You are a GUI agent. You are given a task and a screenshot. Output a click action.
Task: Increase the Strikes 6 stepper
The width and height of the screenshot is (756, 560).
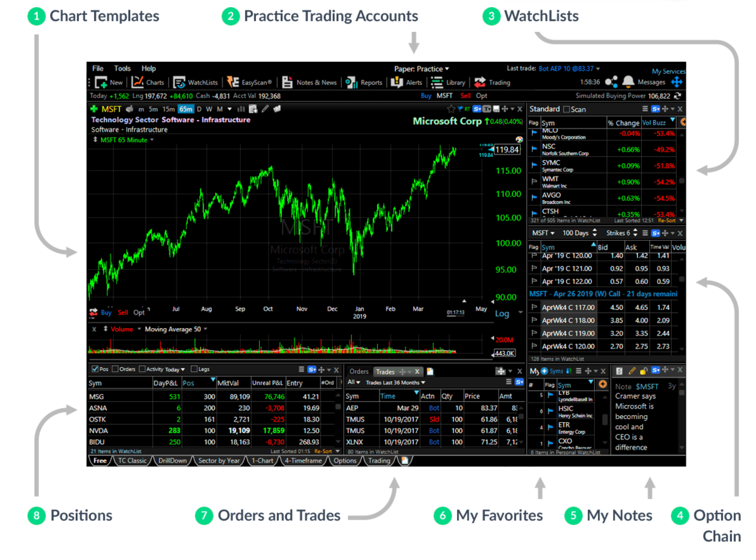(635, 230)
